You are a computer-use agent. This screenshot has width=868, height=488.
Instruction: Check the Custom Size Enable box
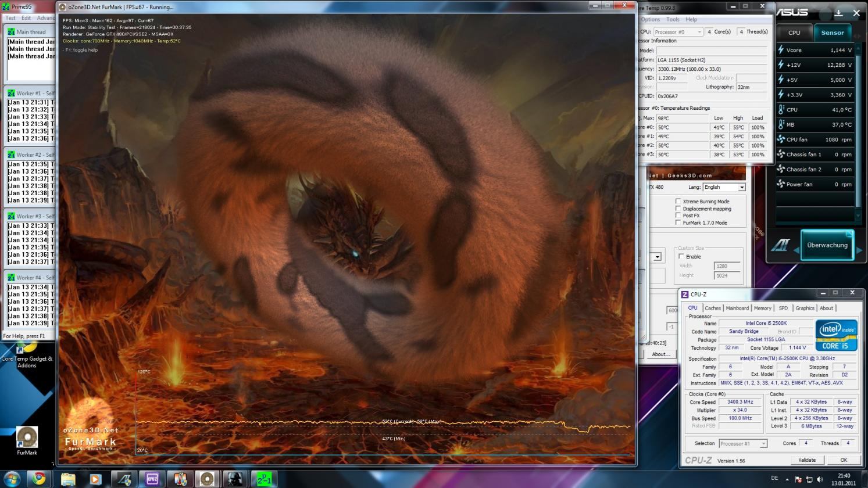pyautogui.click(x=681, y=256)
